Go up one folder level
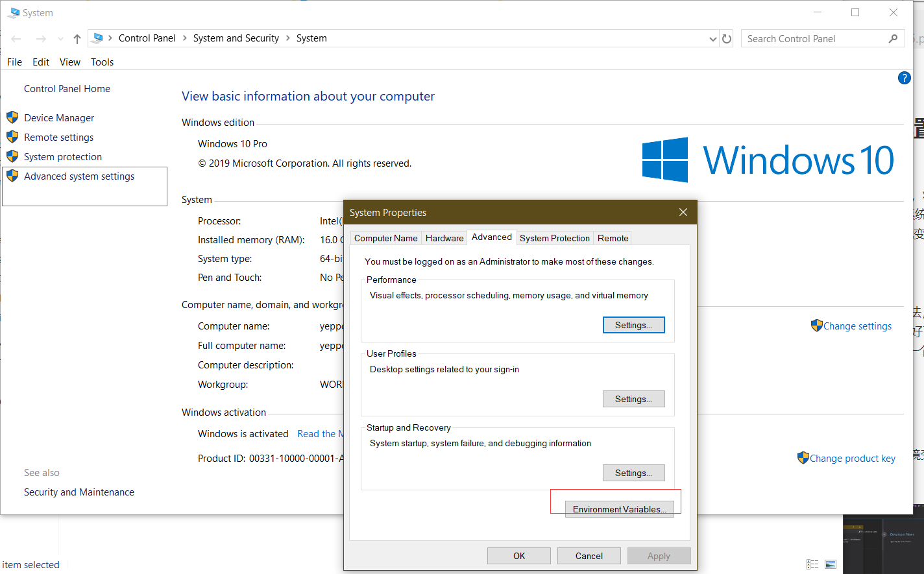The width and height of the screenshot is (924, 574). [77, 39]
